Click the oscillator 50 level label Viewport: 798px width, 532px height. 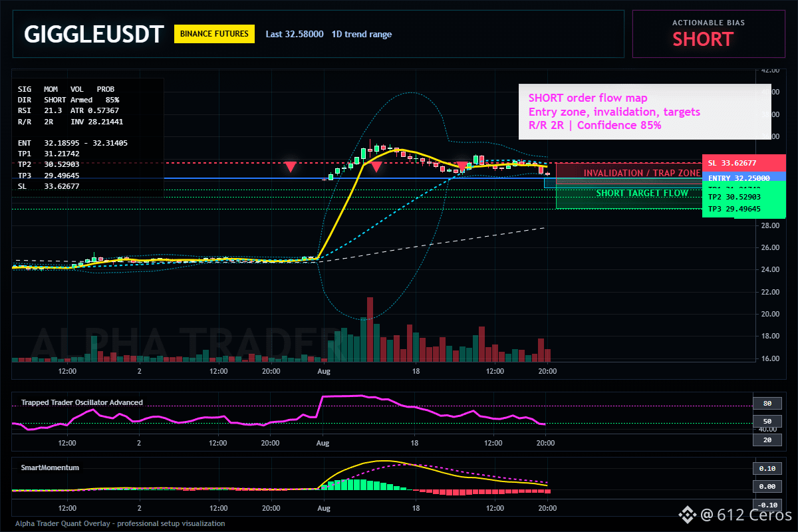point(767,422)
